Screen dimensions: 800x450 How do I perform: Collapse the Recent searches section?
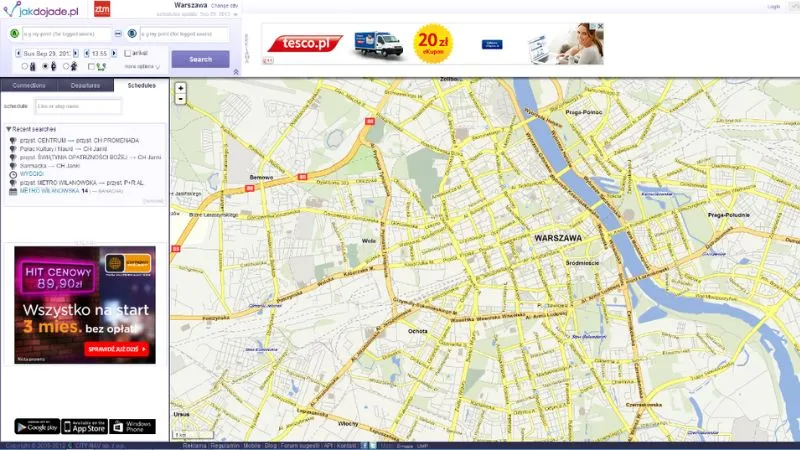[x=9, y=129]
